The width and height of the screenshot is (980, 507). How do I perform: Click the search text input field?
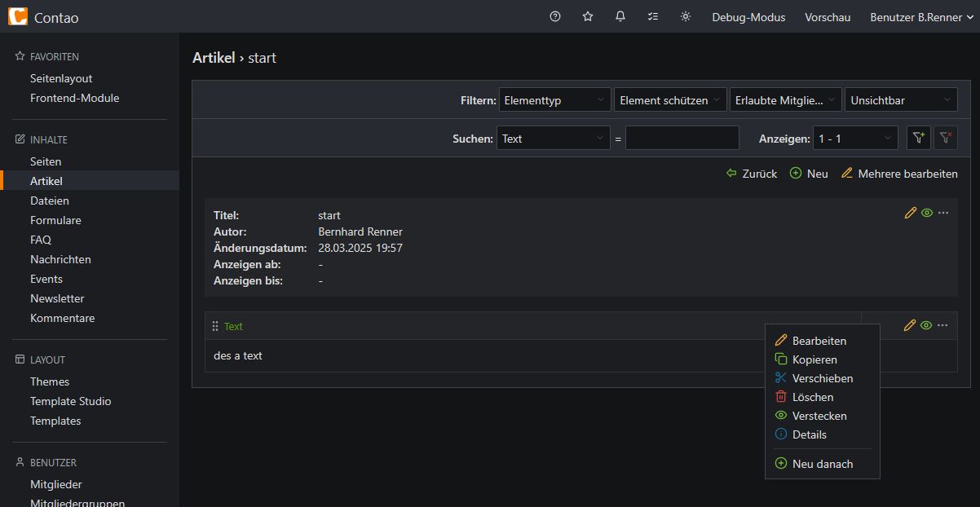[682, 139]
